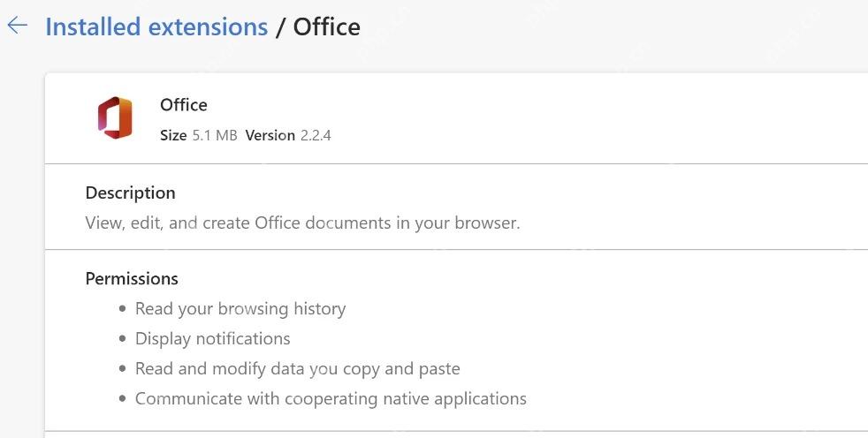Click the Description section heading
The height and width of the screenshot is (438, 868).
(x=131, y=193)
